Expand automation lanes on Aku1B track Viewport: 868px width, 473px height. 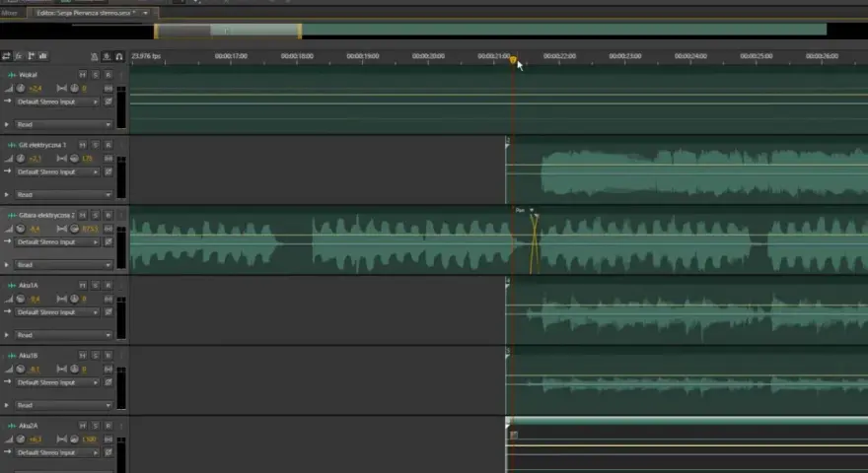(x=7, y=406)
